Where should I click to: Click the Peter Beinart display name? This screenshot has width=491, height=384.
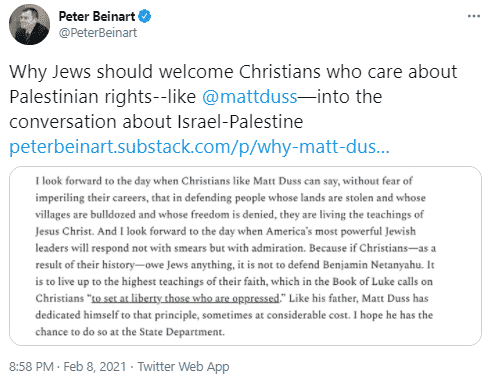97,16
